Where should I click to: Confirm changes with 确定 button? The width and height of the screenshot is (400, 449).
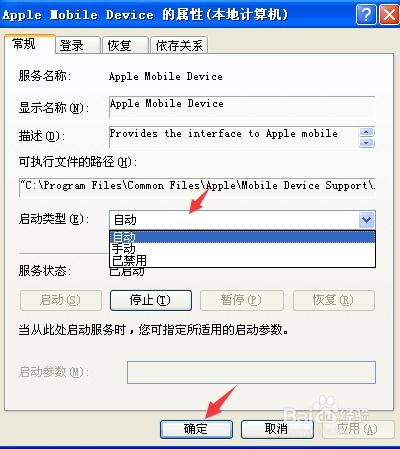(x=196, y=429)
